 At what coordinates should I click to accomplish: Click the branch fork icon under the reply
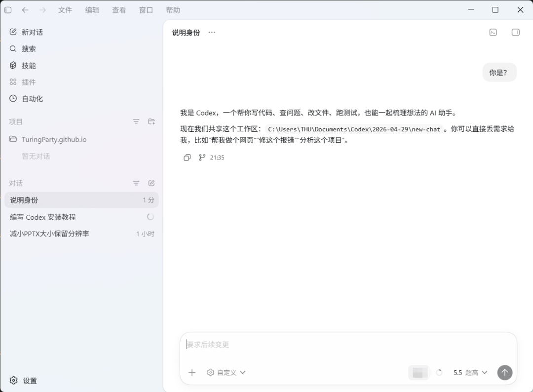[x=202, y=157]
